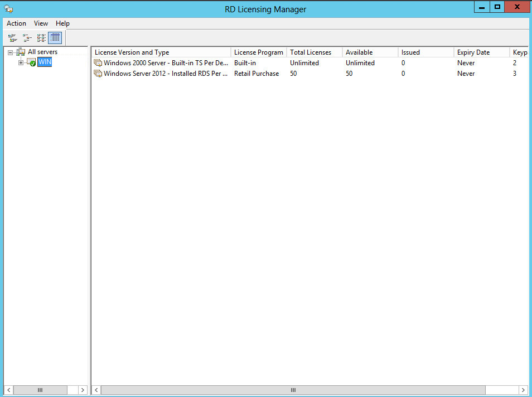The width and height of the screenshot is (532, 397).
Task: Sort by Available column header
Action: click(x=370, y=52)
